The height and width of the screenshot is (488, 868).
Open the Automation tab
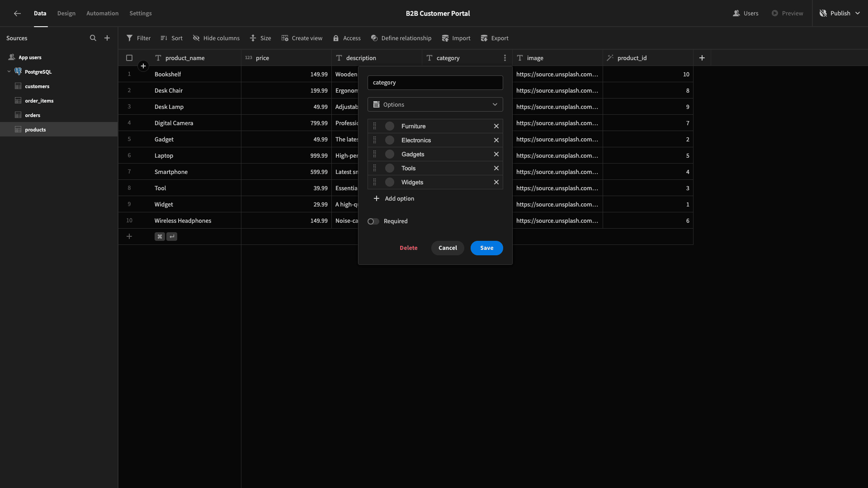pos(103,14)
